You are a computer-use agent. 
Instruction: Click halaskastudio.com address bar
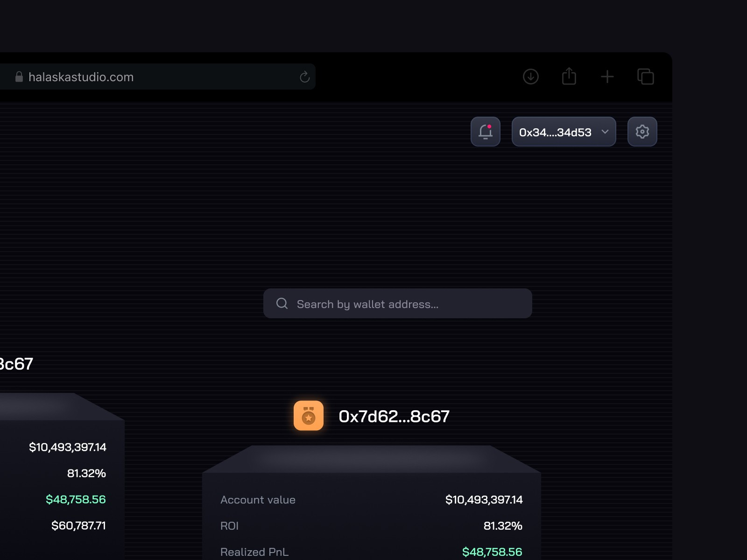(158, 77)
